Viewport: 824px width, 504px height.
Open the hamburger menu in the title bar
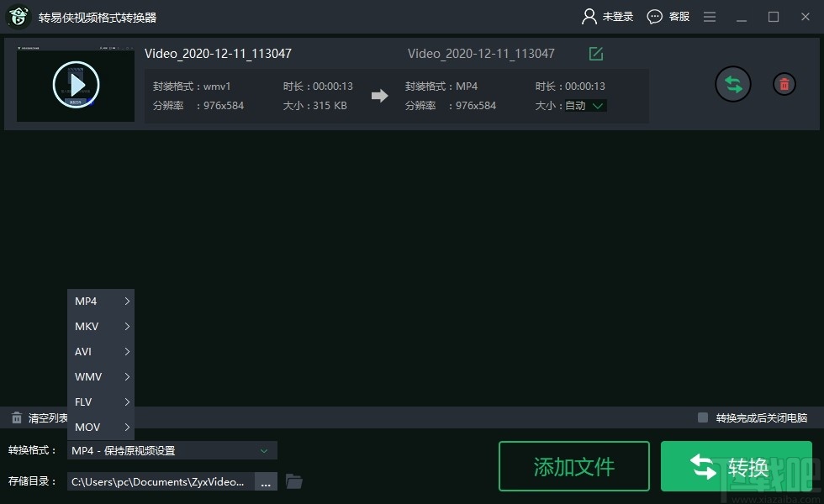(709, 16)
